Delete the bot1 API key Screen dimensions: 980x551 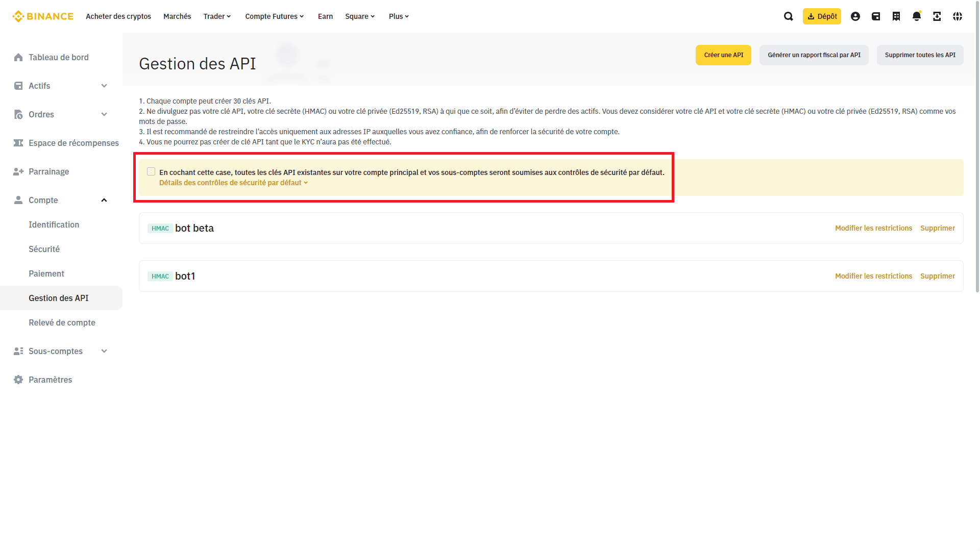[938, 276]
